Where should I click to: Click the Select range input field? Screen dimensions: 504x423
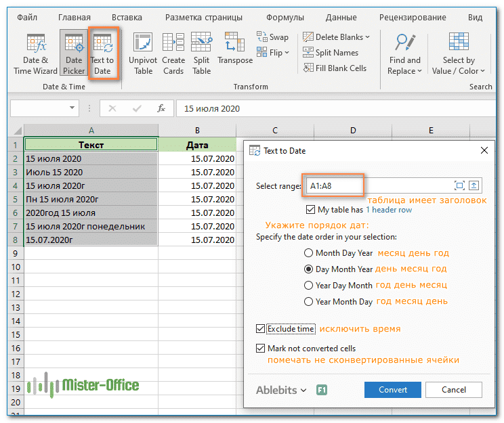pyautogui.click(x=376, y=185)
